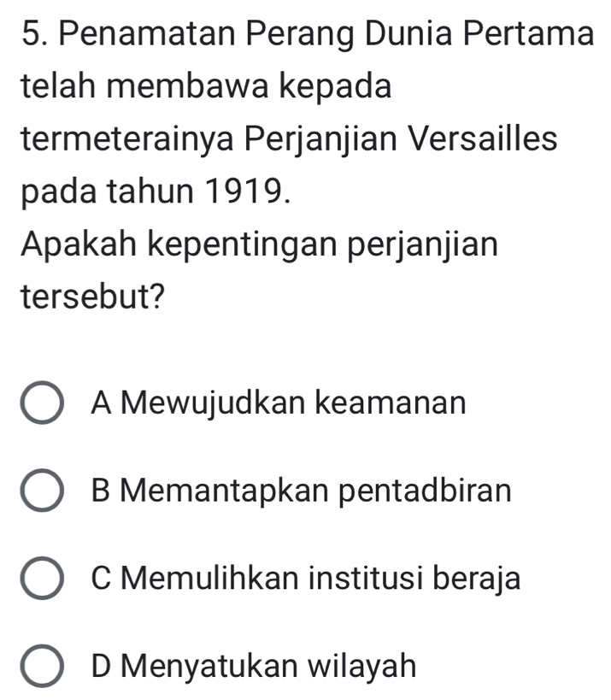Tap the 'D Menyatukan wilayah' answer label
This screenshot has height=700, width=611.
click(254, 667)
